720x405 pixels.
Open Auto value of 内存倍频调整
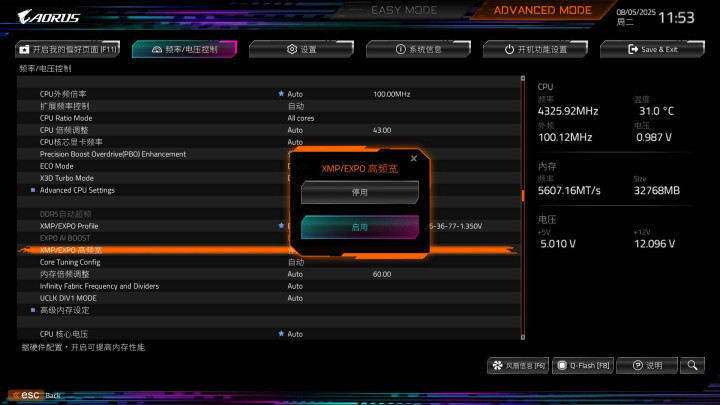295,274
